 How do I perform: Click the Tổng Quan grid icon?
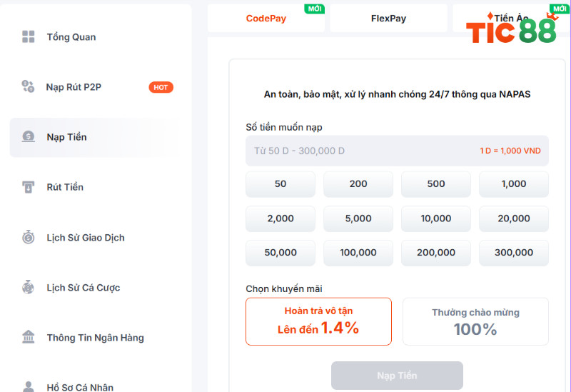(x=29, y=37)
